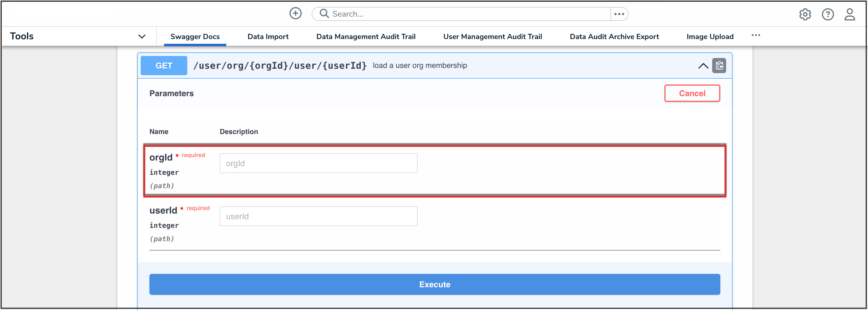
Task: Open the search options ellipsis
Action: click(619, 14)
